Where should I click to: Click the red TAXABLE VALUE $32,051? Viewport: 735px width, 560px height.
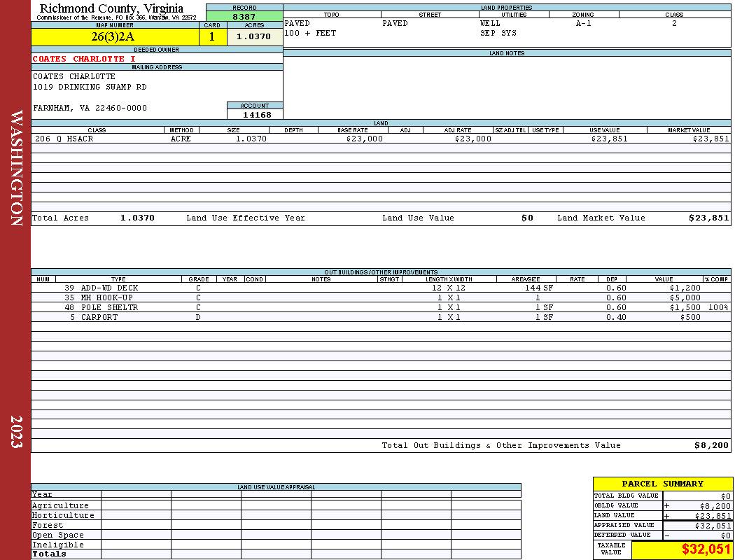click(706, 549)
